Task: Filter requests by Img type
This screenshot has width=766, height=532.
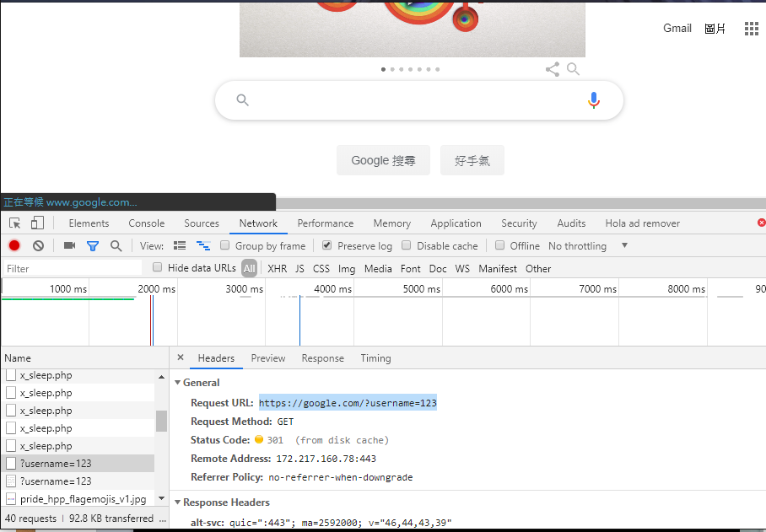Action: 347,269
